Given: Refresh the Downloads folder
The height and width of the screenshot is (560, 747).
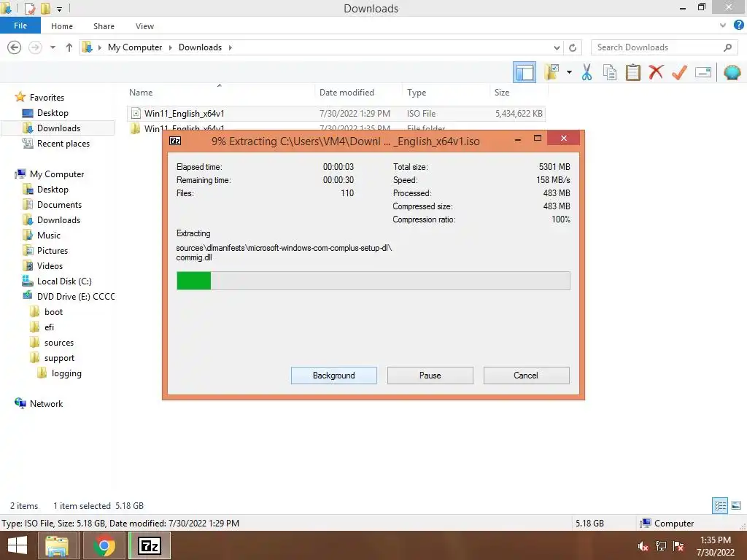Looking at the screenshot, I should (573, 47).
